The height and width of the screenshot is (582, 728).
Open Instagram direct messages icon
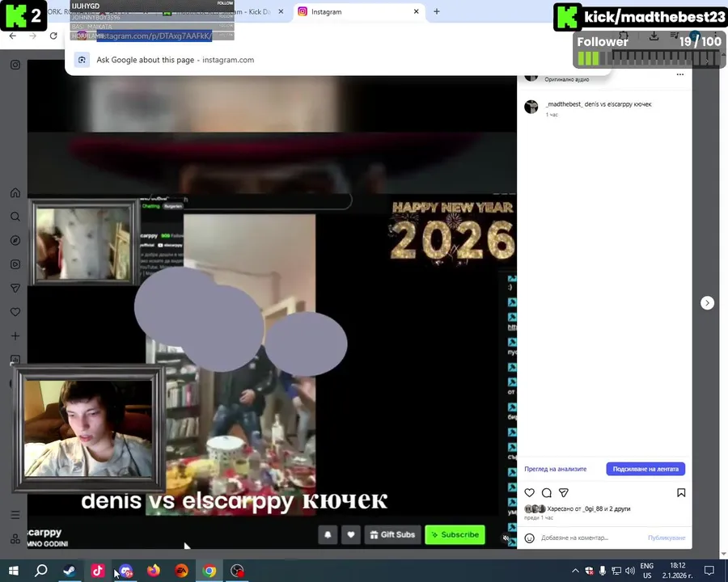(15, 289)
